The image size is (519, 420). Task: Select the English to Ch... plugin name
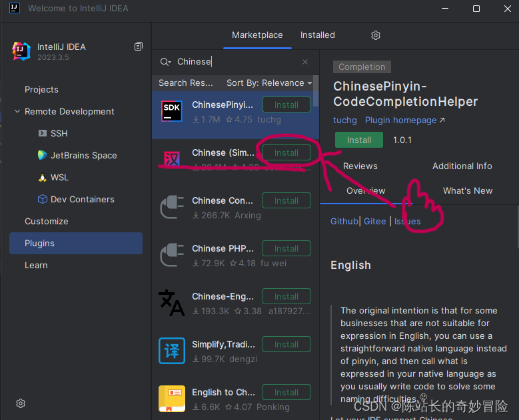coord(223,393)
